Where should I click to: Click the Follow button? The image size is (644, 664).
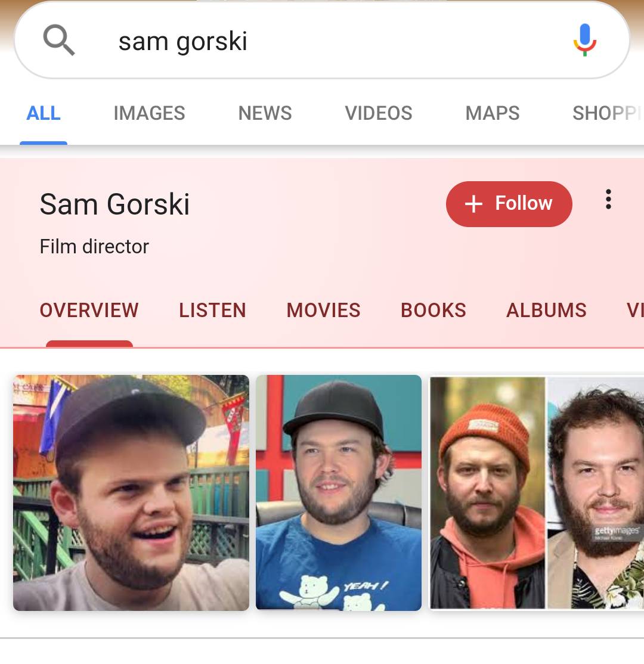coord(509,204)
